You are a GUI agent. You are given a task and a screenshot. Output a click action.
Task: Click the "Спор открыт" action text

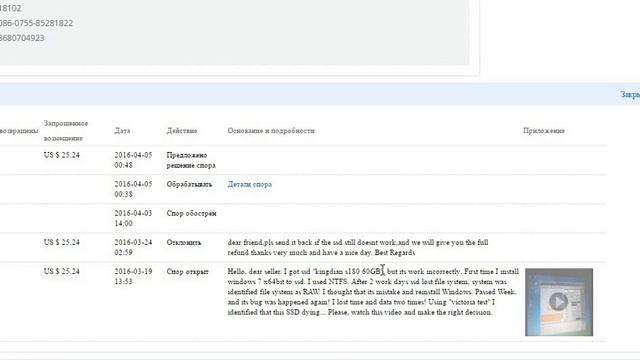(x=187, y=271)
